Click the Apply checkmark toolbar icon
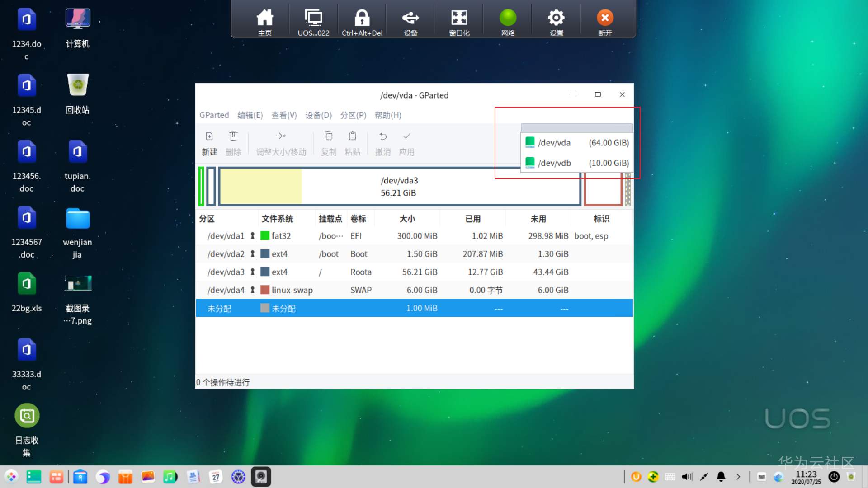 (x=407, y=136)
